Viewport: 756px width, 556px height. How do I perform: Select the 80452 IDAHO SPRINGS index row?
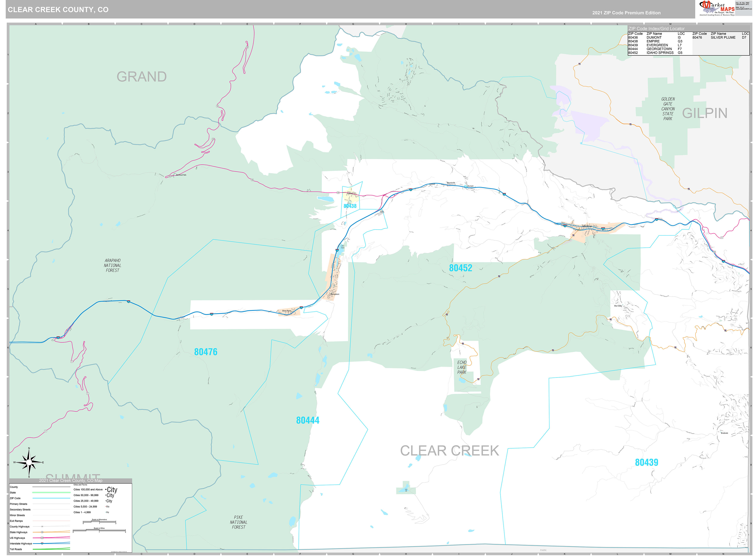[655, 53]
